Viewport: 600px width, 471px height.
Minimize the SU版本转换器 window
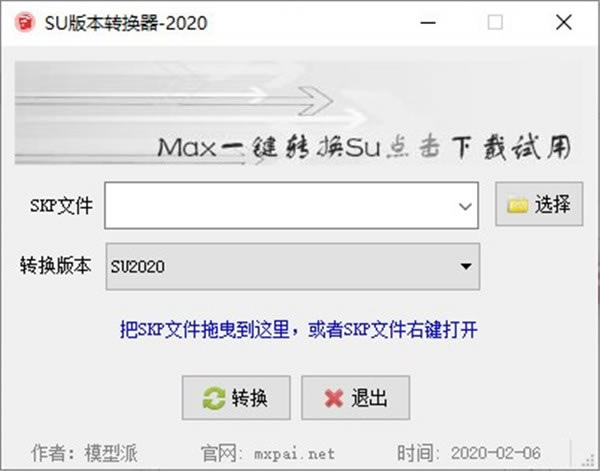point(428,23)
